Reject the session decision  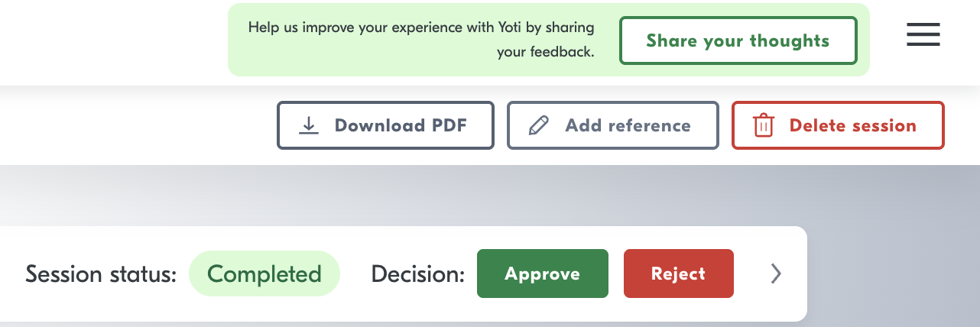tap(678, 274)
